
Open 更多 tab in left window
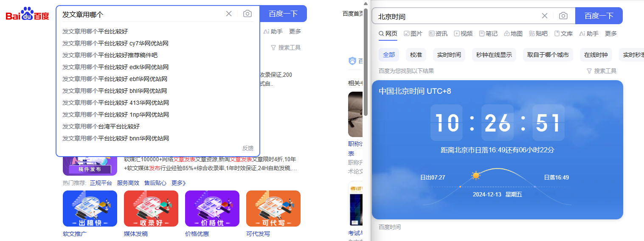(x=295, y=31)
